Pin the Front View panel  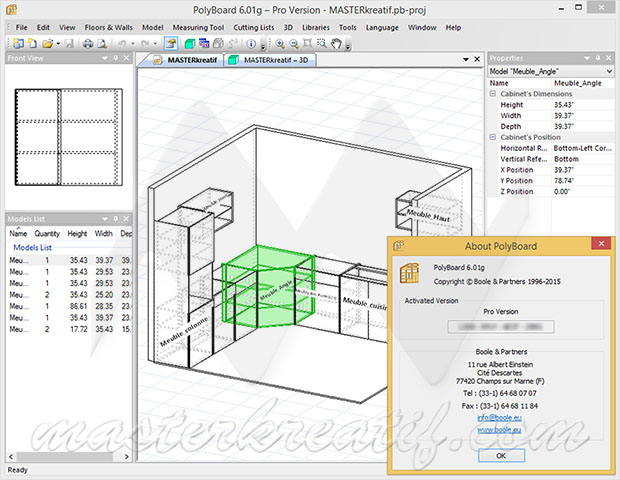pos(116,58)
